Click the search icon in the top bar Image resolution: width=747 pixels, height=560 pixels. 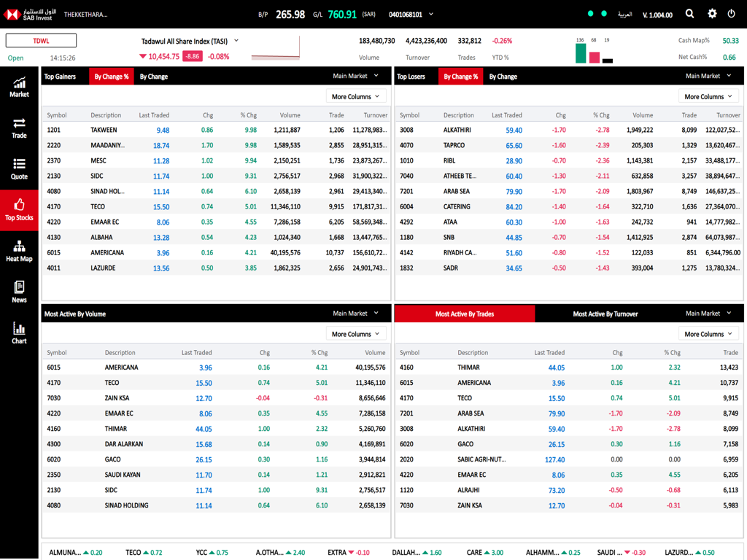689,13
